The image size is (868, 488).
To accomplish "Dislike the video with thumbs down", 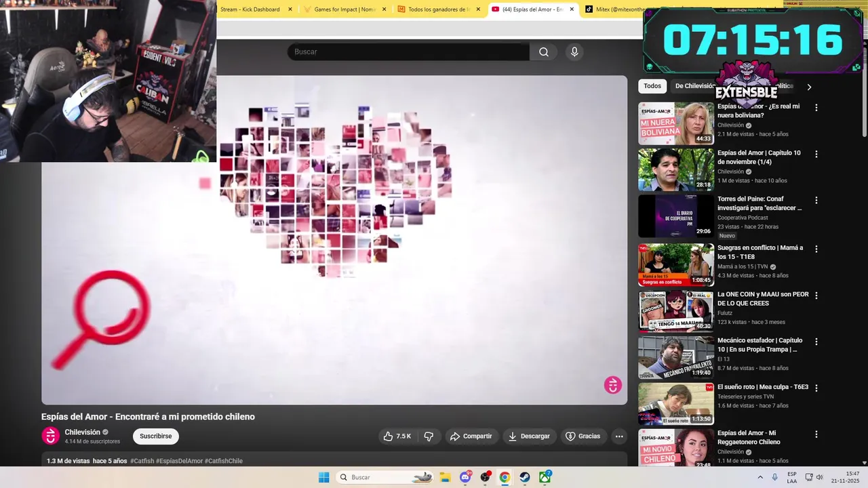I will click(429, 436).
